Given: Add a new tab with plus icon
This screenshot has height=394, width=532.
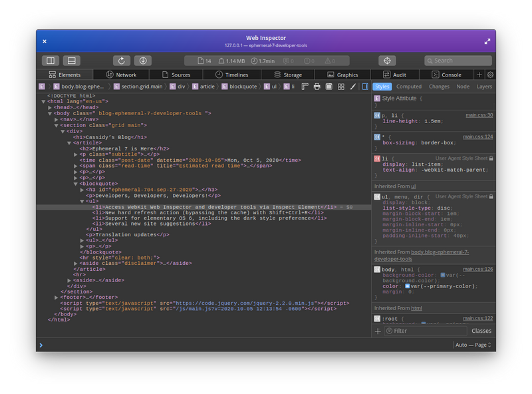Looking at the screenshot, I should point(479,75).
